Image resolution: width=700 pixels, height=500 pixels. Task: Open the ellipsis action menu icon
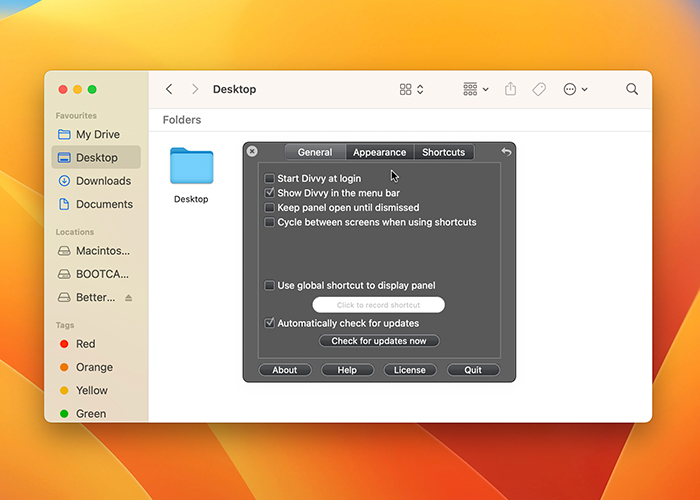[x=570, y=89]
